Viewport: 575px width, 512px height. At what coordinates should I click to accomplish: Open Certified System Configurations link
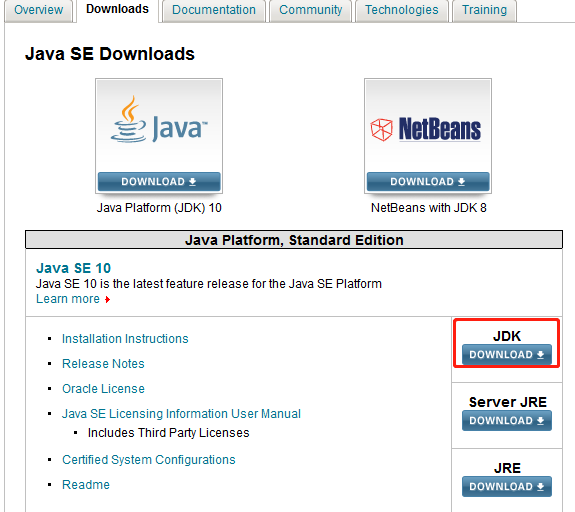pyautogui.click(x=149, y=460)
